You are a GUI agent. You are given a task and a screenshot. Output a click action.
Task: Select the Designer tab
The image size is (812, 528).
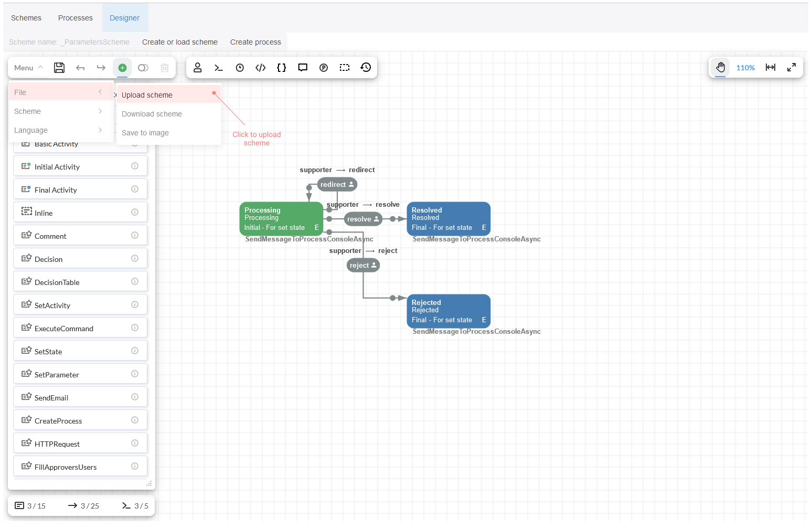125,18
